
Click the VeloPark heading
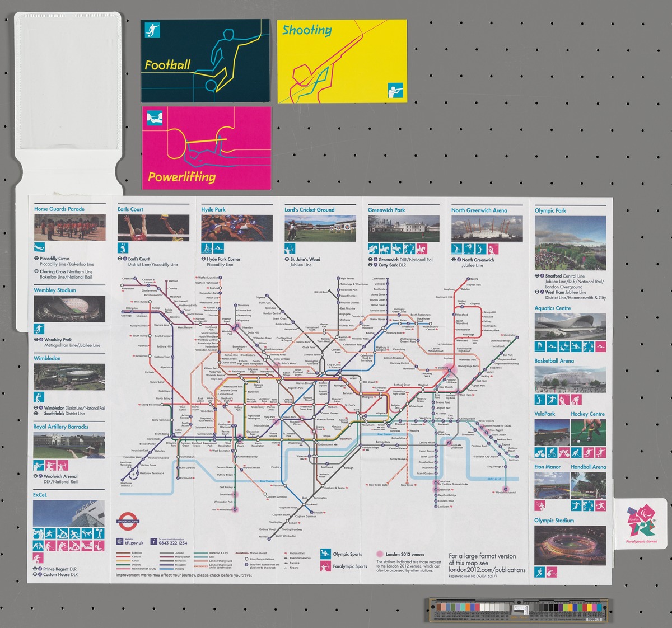click(x=545, y=414)
